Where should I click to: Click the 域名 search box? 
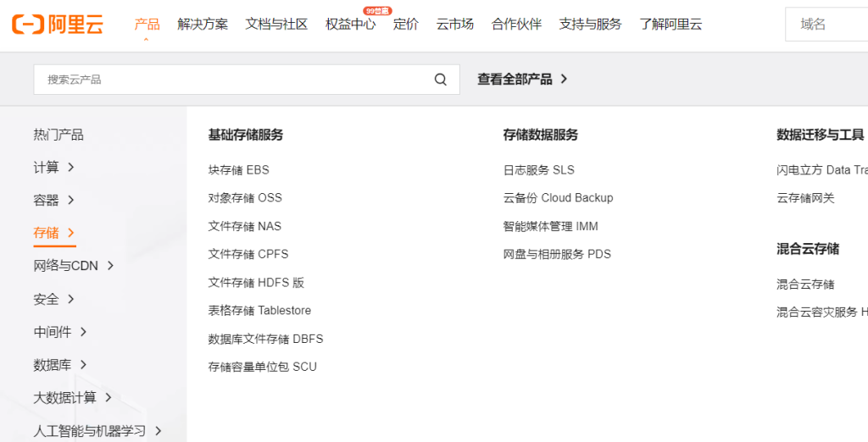[826, 25]
